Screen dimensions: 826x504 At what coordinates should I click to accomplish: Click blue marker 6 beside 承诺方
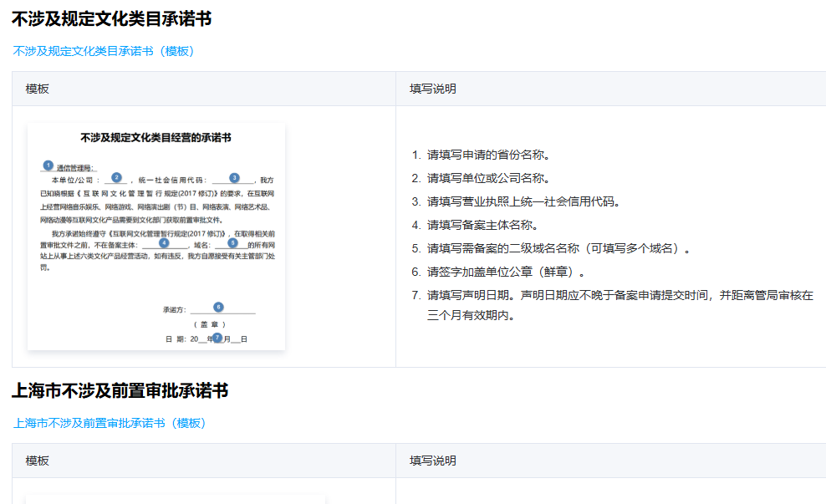pos(218,307)
